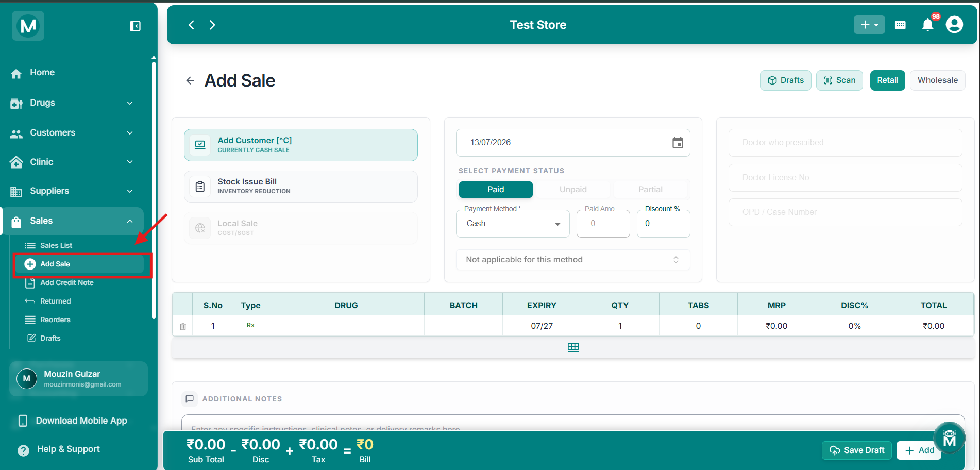Image resolution: width=980 pixels, height=470 pixels.
Task: Click the Suppliers building icon
Action: point(16,192)
